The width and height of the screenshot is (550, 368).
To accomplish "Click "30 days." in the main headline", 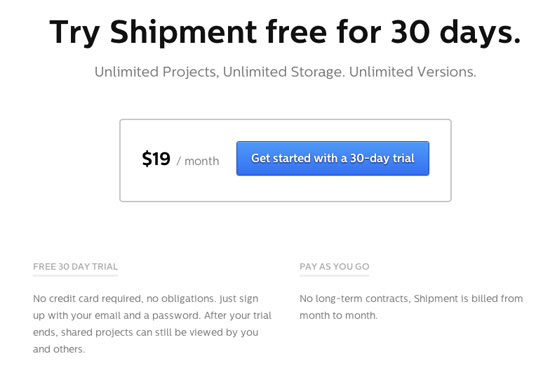I will pyautogui.click(x=455, y=33).
